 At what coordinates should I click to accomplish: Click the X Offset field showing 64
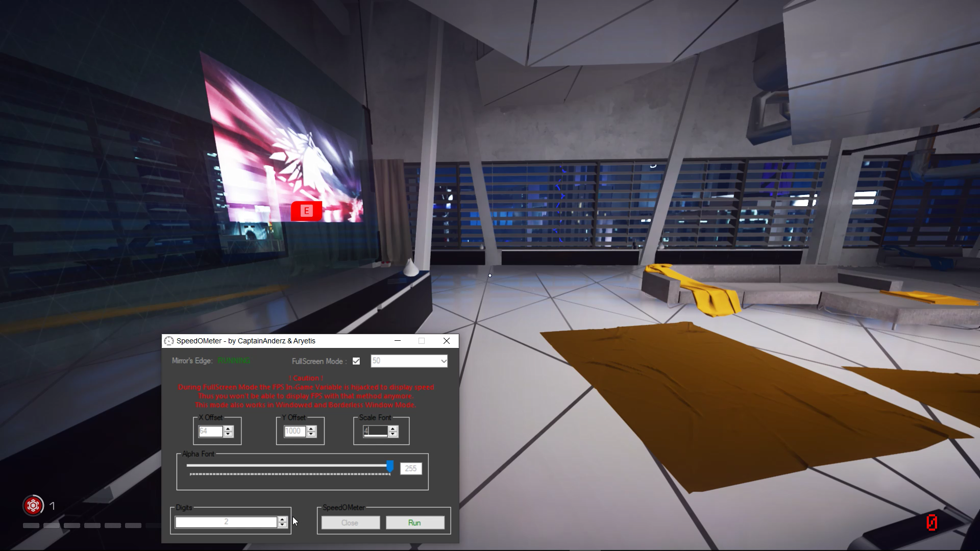[210, 431]
